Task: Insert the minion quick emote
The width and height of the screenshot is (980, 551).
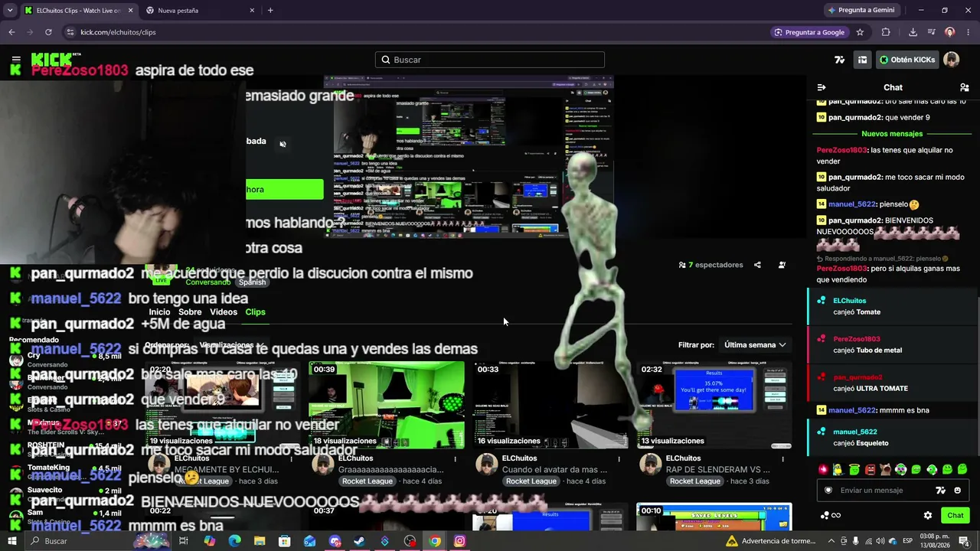Action: (x=838, y=469)
